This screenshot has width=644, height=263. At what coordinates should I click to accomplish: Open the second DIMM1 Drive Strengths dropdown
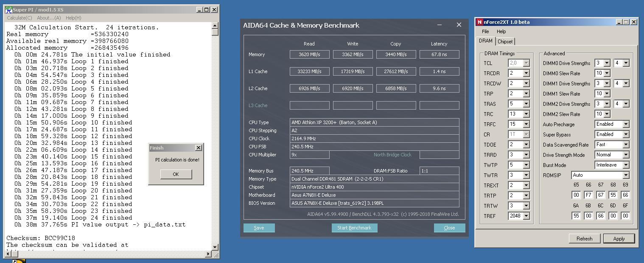tap(626, 83)
